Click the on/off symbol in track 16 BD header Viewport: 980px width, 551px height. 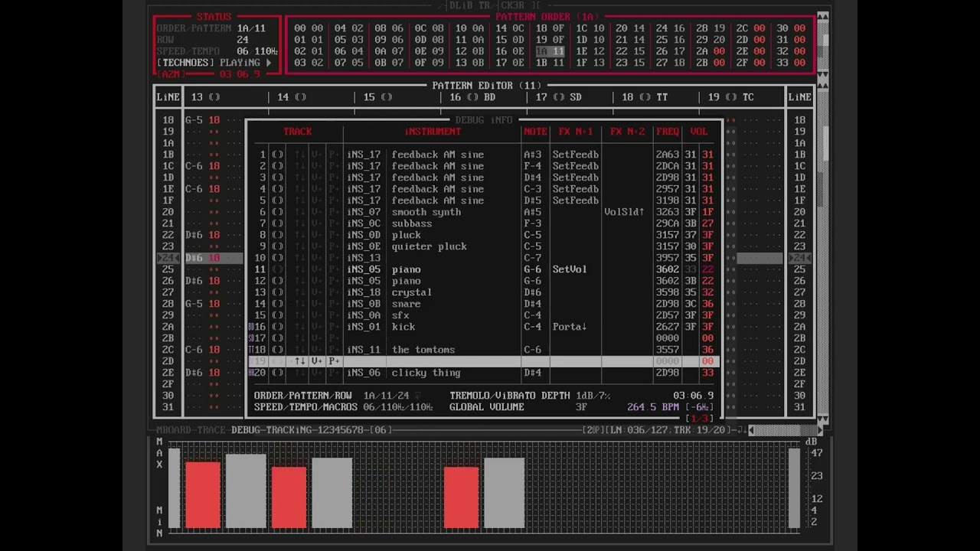pos(472,97)
